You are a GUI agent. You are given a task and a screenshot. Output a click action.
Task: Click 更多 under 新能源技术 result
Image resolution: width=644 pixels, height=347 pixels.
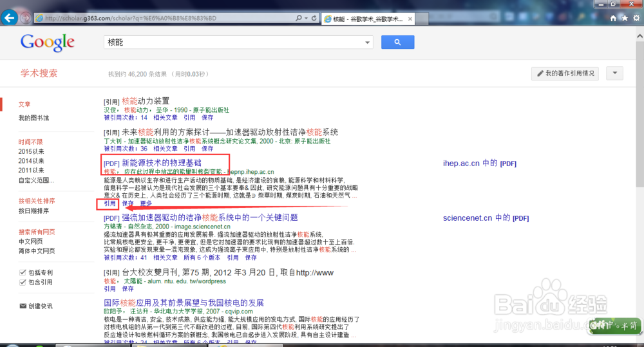pos(146,203)
